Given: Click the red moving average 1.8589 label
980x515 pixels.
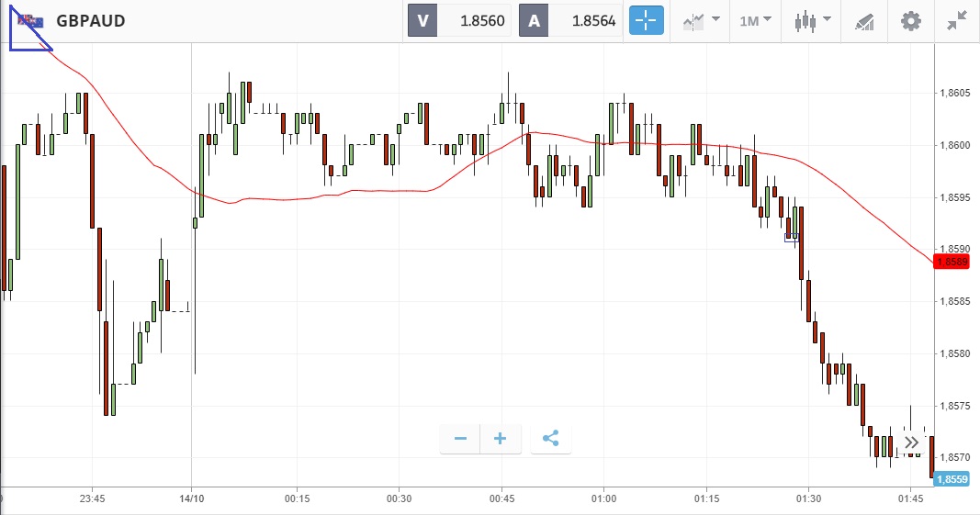Looking at the screenshot, I should pos(951,262).
